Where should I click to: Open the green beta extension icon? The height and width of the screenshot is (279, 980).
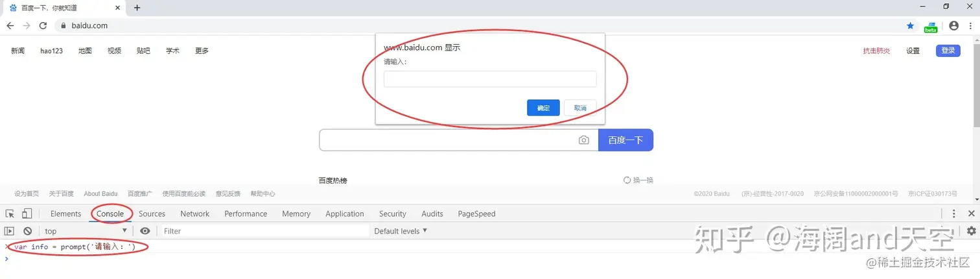click(x=930, y=27)
